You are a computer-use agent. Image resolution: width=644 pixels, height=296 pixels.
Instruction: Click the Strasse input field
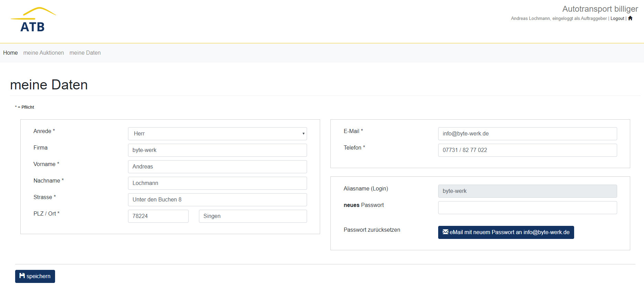[x=217, y=200]
